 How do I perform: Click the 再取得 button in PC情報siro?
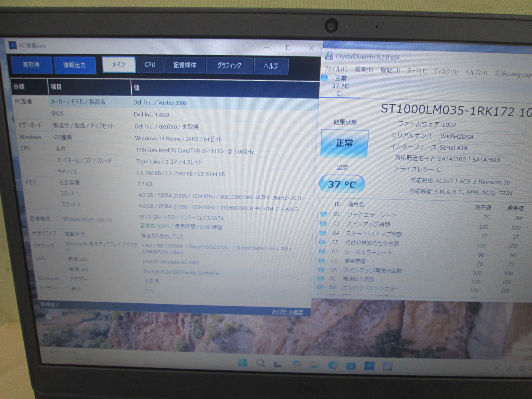tap(31, 65)
